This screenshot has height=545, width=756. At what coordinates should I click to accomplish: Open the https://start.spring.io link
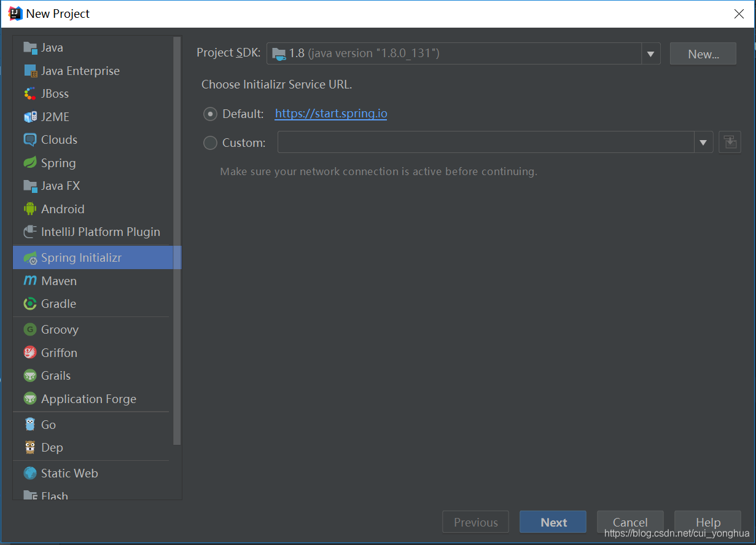[331, 114]
